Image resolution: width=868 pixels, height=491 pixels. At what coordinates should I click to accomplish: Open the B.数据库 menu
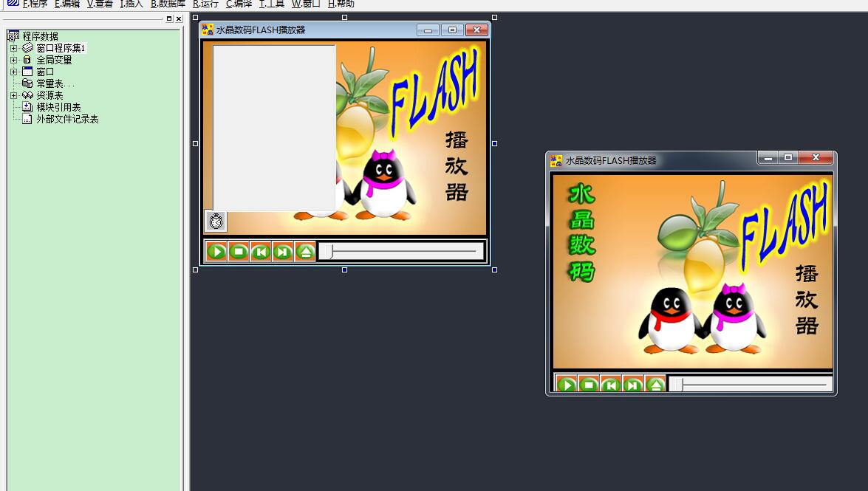pyautogui.click(x=168, y=4)
